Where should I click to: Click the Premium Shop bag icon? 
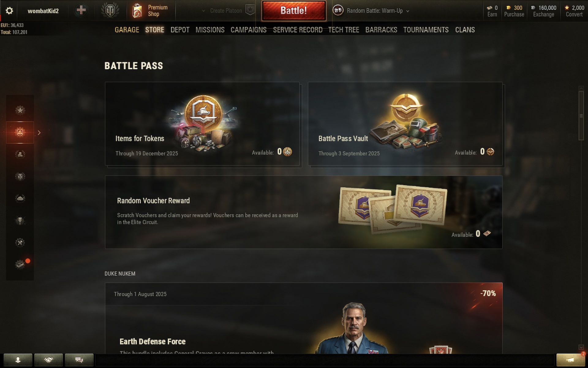tap(137, 11)
